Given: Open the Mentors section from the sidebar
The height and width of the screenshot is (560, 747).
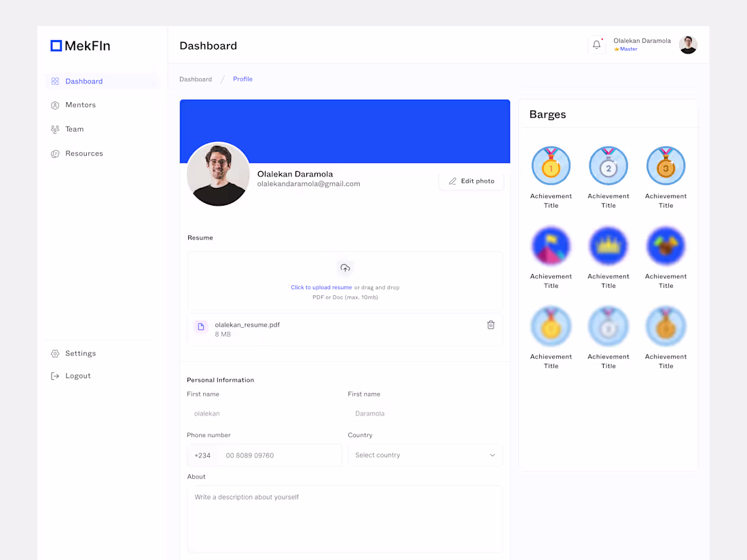Looking at the screenshot, I should (x=80, y=105).
